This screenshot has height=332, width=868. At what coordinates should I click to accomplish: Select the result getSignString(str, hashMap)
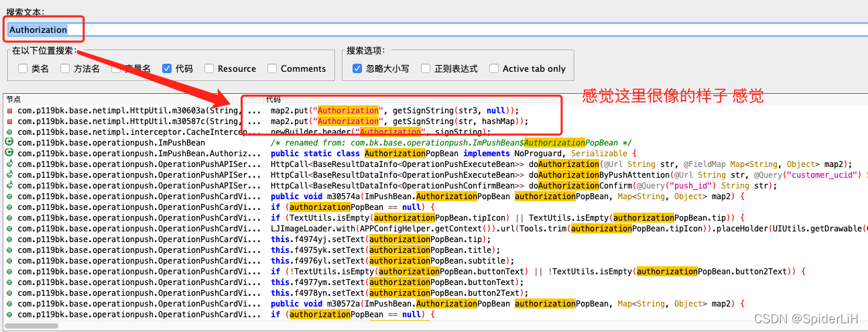(x=399, y=121)
